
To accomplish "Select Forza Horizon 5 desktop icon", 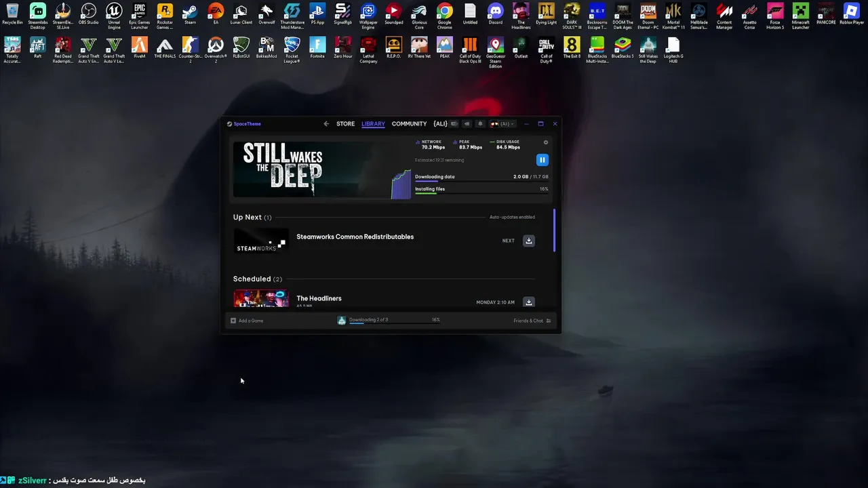I will coord(775,16).
